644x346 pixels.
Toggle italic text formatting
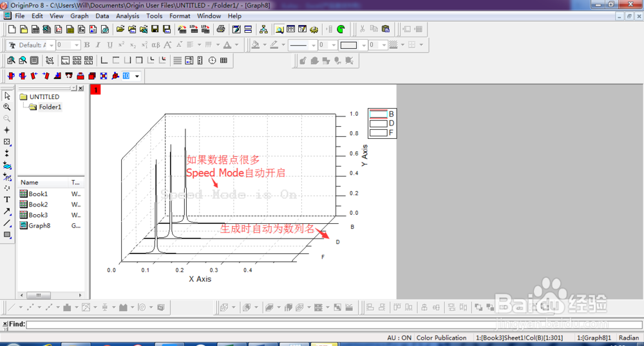click(98, 44)
